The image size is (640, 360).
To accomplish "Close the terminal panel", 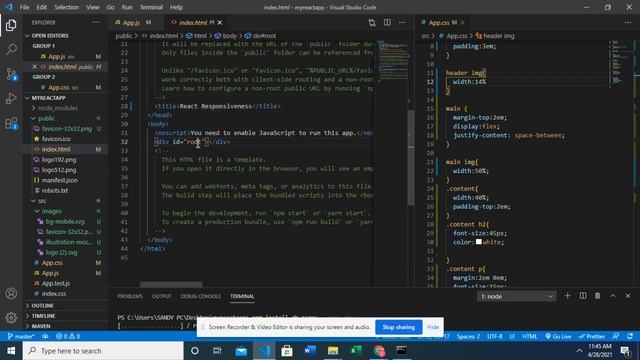I will point(628,296).
